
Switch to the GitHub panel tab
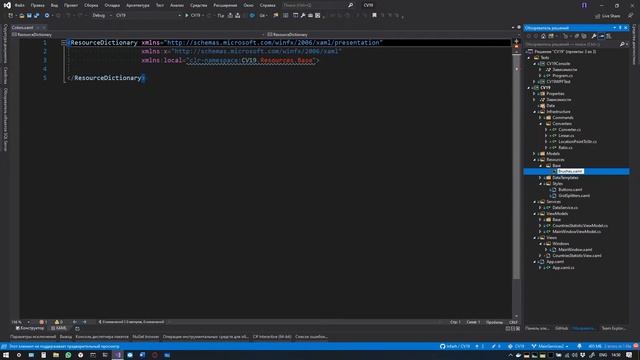(561, 328)
